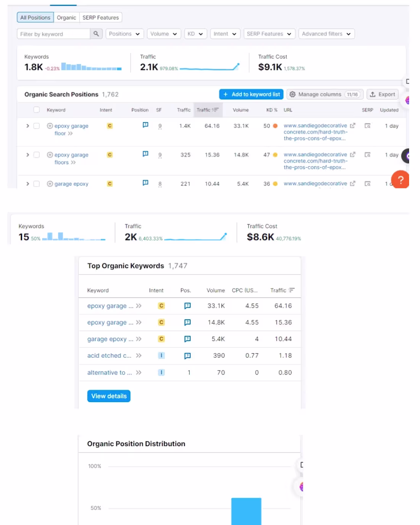
Task: Sort by the highlighted Traffic % column header
Action: [x=207, y=110]
